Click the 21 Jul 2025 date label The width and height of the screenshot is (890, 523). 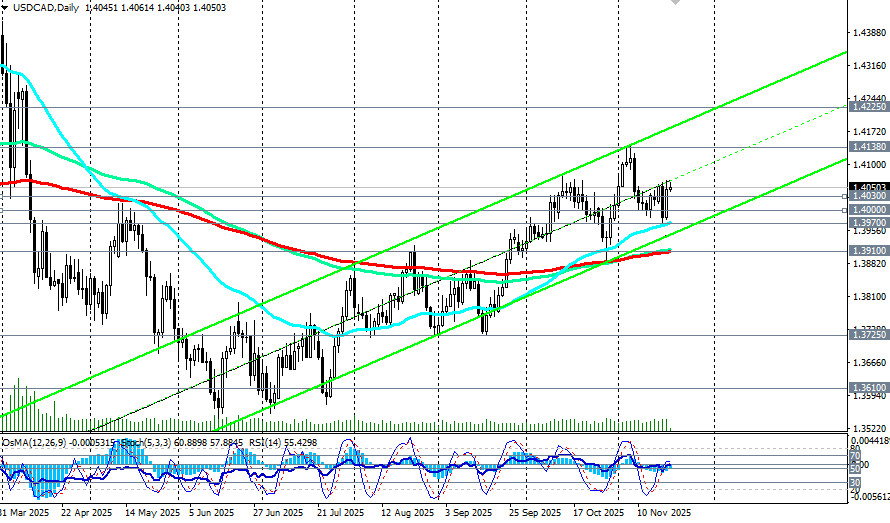click(x=341, y=513)
